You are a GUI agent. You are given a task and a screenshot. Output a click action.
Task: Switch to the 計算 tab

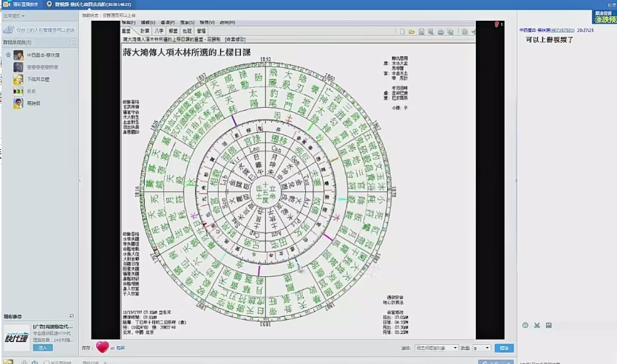[x=145, y=31]
